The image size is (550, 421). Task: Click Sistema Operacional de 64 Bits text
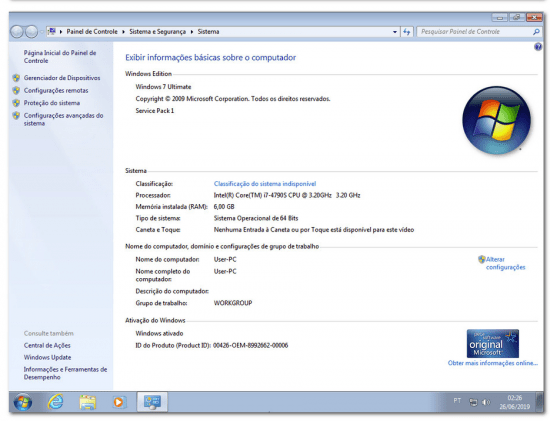[256, 218]
